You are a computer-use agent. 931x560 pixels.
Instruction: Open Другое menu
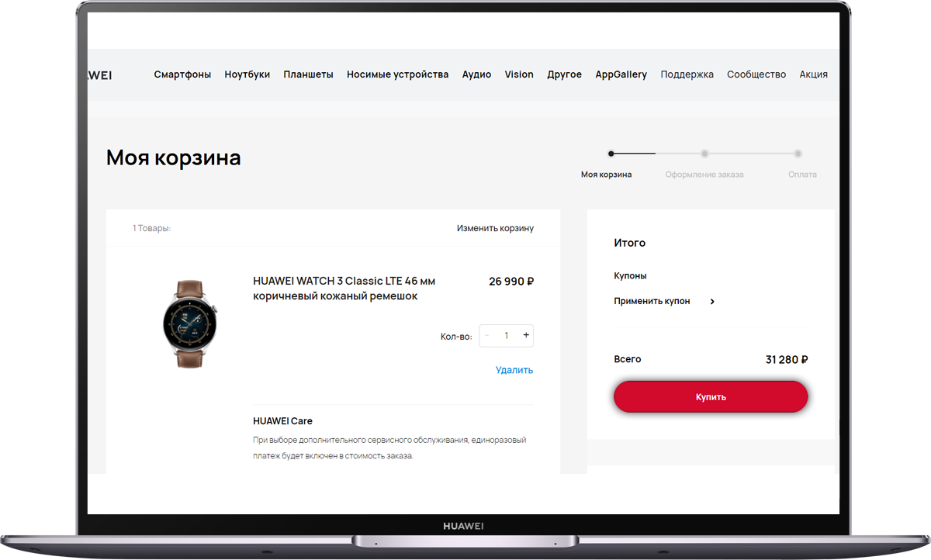pyautogui.click(x=564, y=74)
